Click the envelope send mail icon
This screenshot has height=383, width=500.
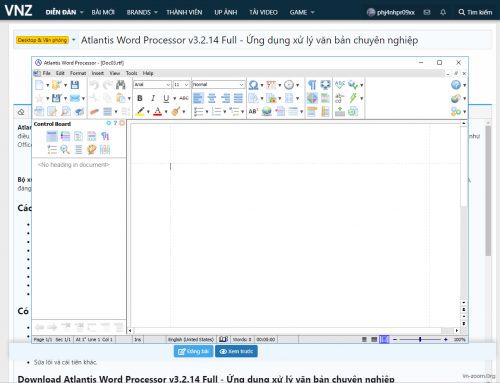click(x=75, y=98)
